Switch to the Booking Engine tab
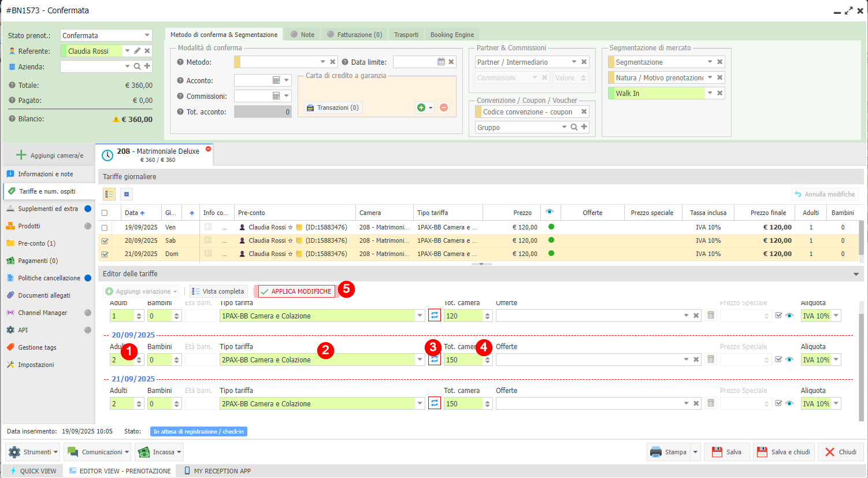 click(452, 35)
